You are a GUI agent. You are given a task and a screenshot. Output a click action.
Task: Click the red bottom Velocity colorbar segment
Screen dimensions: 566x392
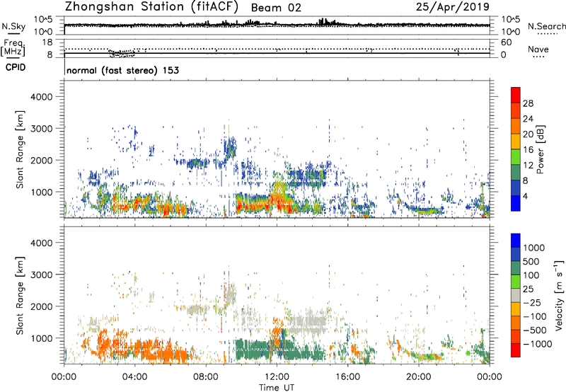pos(516,350)
